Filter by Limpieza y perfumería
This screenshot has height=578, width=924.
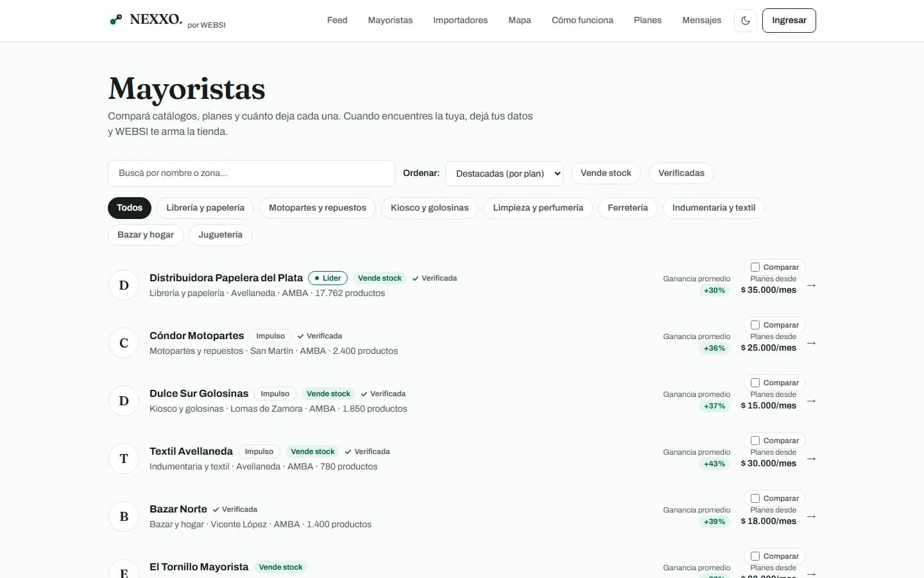538,208
